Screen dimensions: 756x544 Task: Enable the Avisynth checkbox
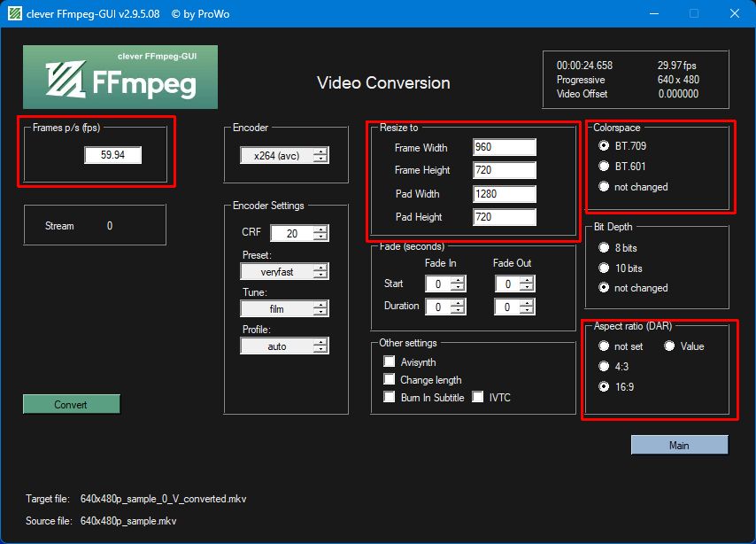pos(390,361)
